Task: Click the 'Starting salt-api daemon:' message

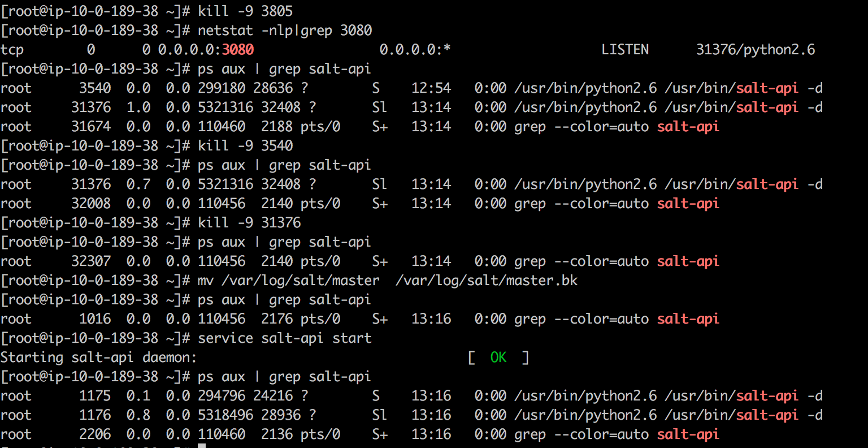Action: coord(99,357)
